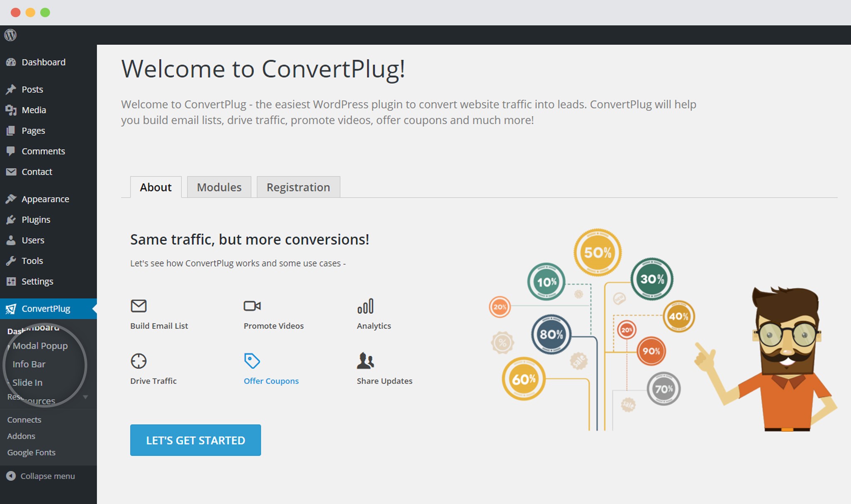Click the Collapse menu arrow icon
The height and width of the screenshot is (504, 851).
pyautogui.click(x=11, y=476)
